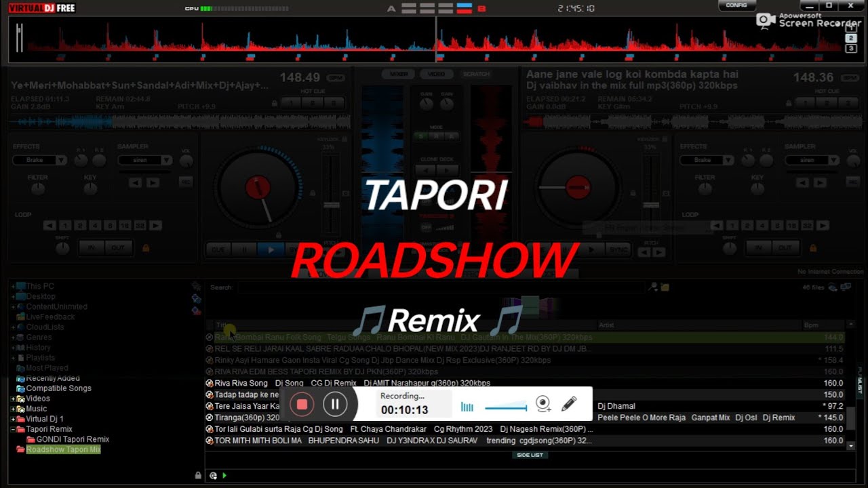Sort songs by the Bpm column header
Image resolution: width=868 pixels, height=488 pixels.
[x=823, y=325]
